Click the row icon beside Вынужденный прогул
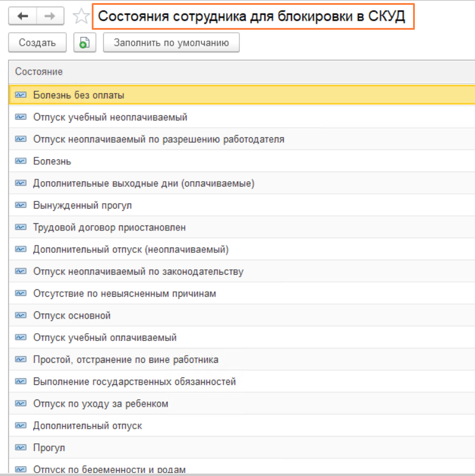Viewport: 475px width, 476px height. click(21, 205)
